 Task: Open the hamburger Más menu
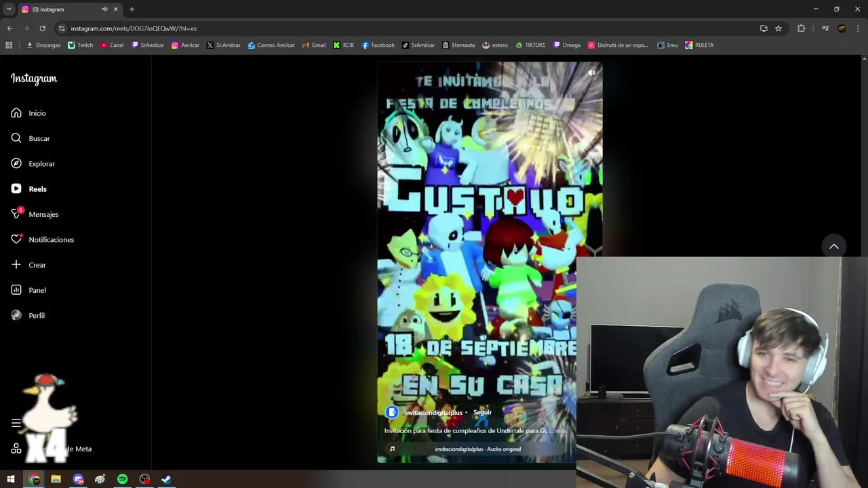[x=16, y=423]
